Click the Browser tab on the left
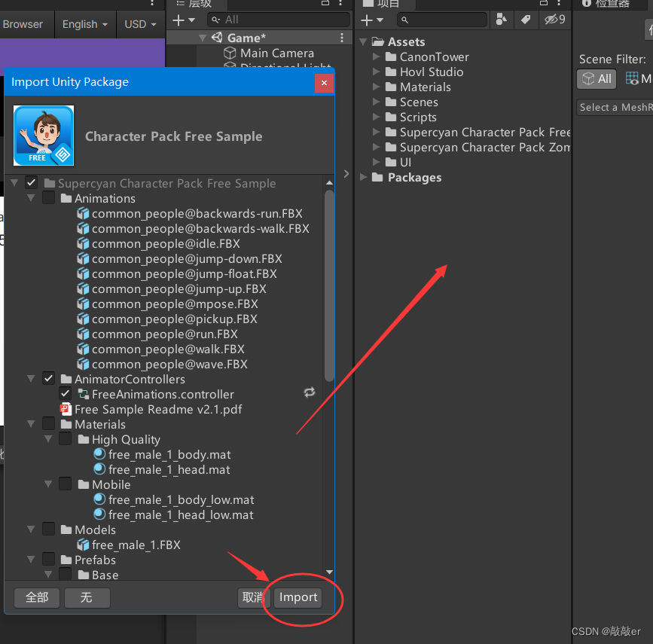This screenshot has height=644, width=653. pos(23,24)
